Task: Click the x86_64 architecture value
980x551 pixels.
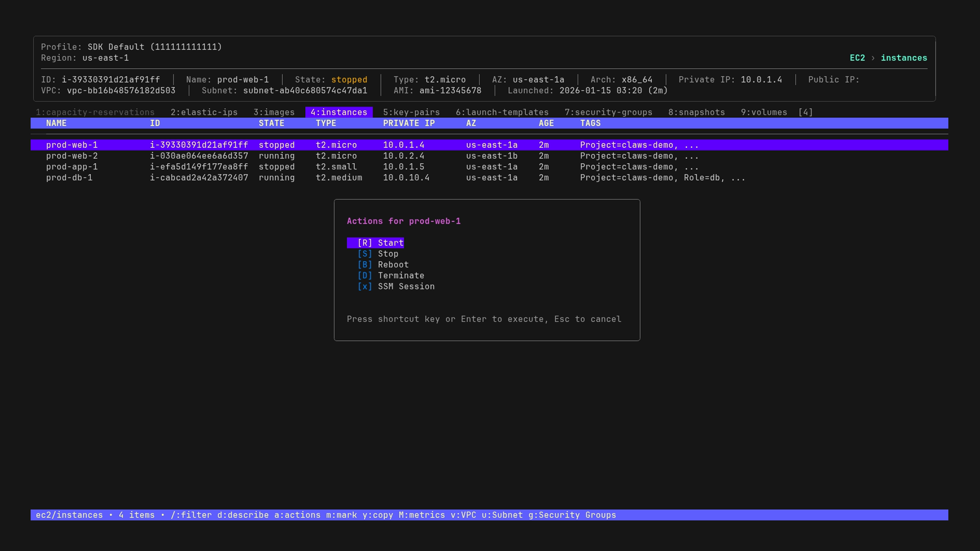Action: tap(637, 80)
